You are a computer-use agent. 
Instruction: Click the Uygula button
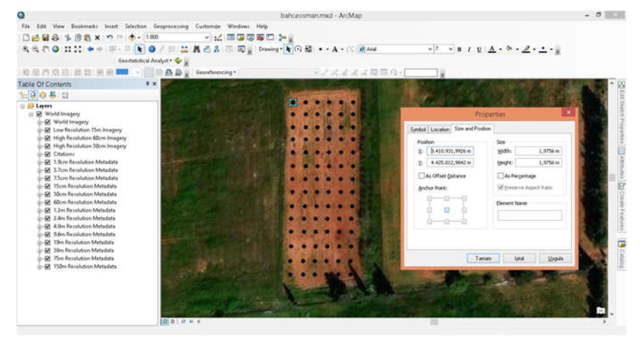[555, 258]
